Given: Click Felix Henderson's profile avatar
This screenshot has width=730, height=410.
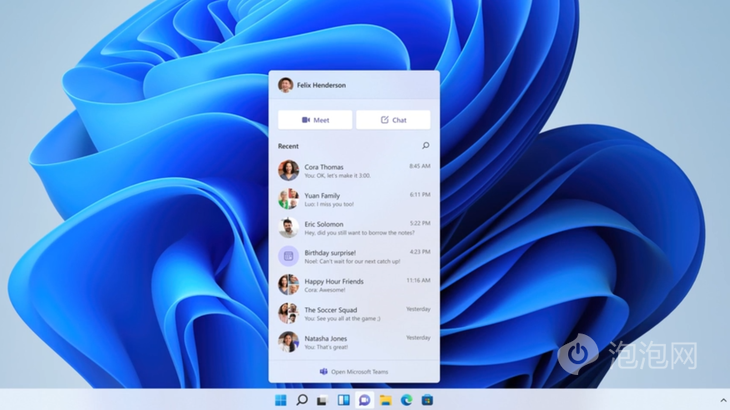Looking at the screenshot, I should point(285,85).
